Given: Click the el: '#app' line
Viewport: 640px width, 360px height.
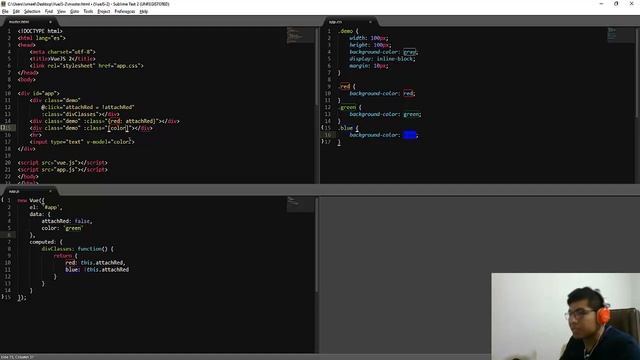Looking at the screenshot, I should click(46, 207).
